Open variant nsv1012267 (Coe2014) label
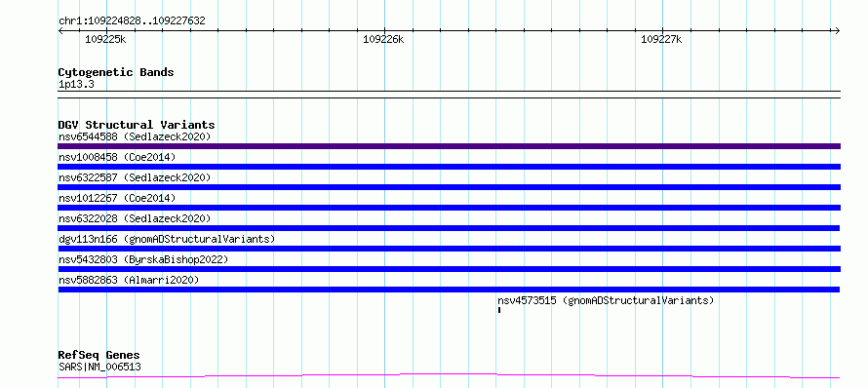The image size is (868, 388). click(x=117, y=198)
